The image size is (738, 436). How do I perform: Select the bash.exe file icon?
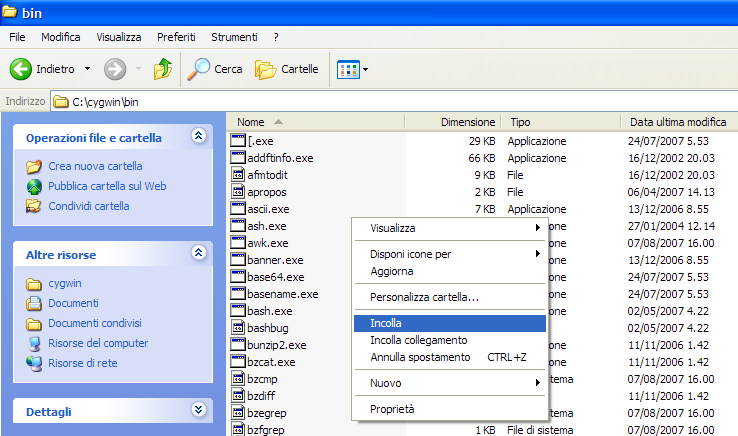click(x=238, y=310)
